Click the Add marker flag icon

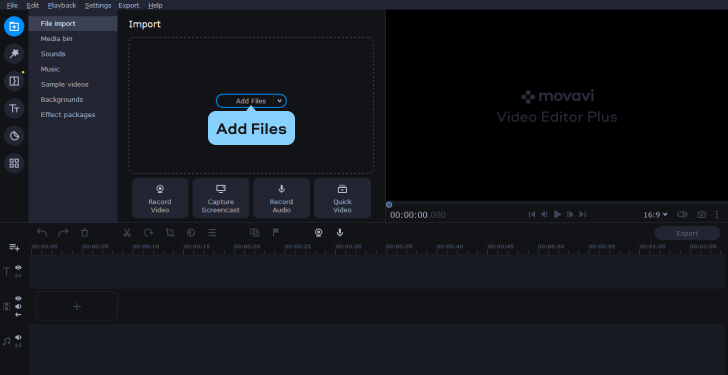276,233
